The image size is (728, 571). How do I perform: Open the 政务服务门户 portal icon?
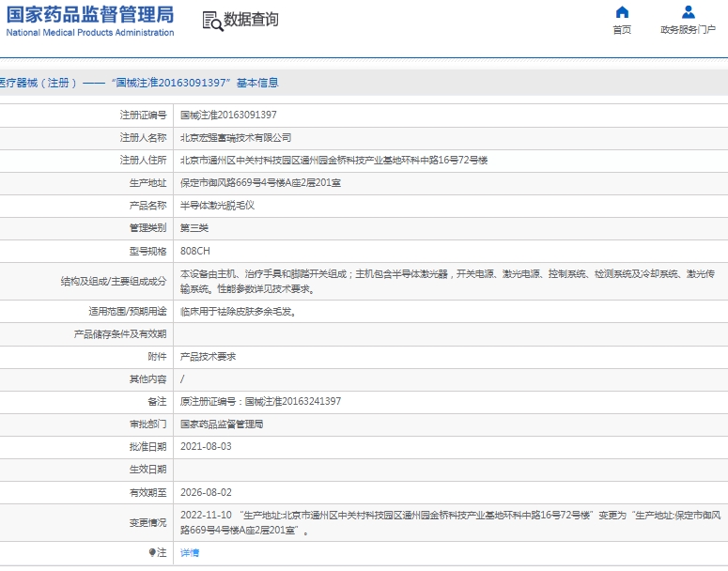click(688, 12)
